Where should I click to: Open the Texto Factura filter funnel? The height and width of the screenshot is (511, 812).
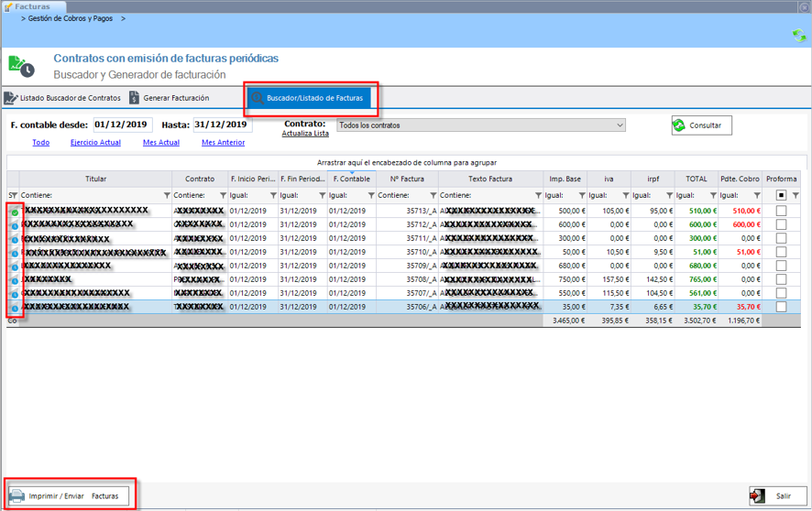pos(538,195)
